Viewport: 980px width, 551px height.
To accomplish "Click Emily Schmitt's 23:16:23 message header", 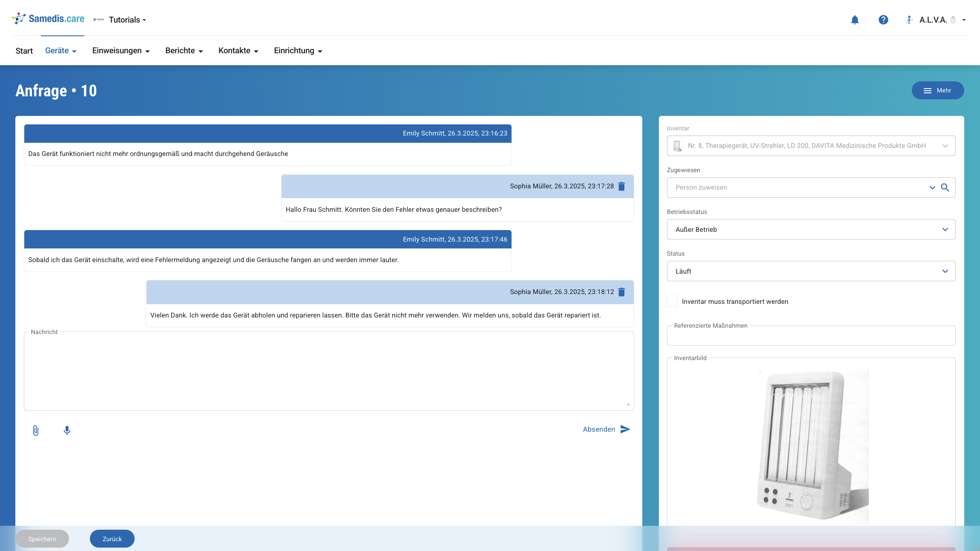I will [268, 133].
